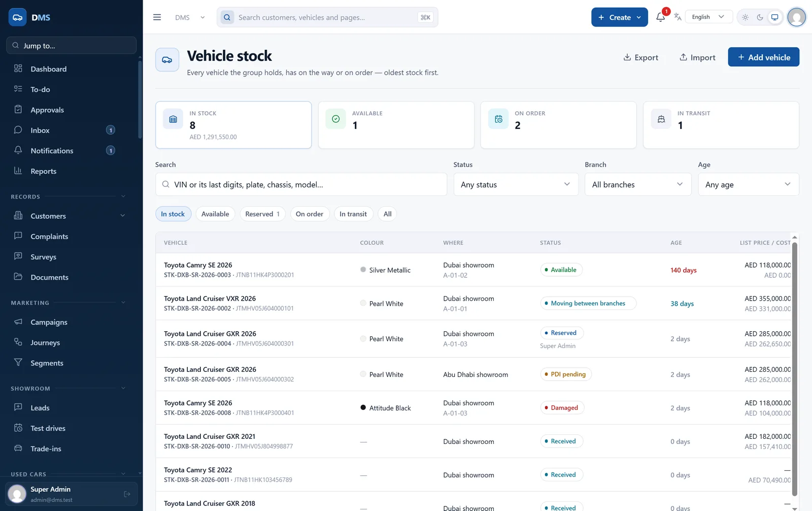This screenshot has width=812, height=511.
Task: Open the Any age dropdown
Action: coord(749,184)
